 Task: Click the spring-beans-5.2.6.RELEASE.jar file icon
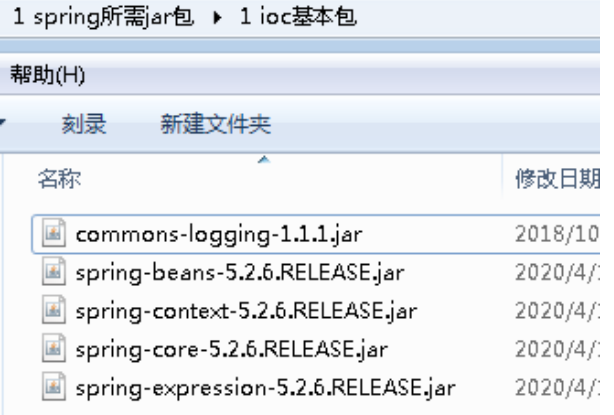click(x=54, y=271)
